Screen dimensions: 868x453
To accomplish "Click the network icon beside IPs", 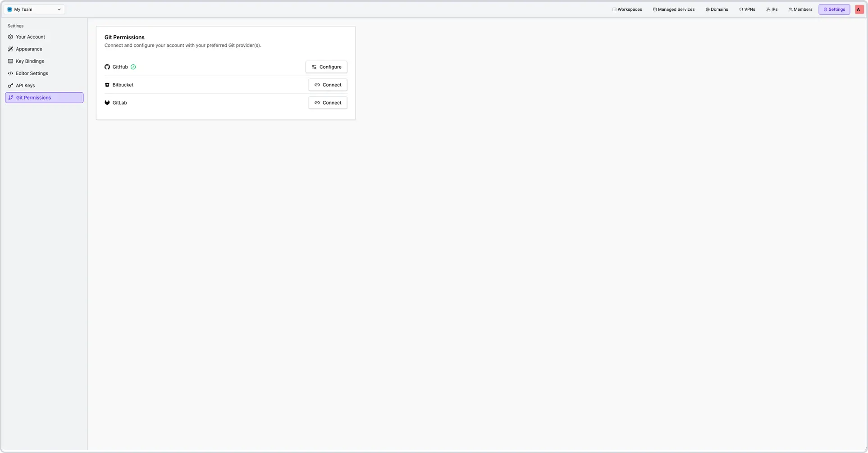I will point(767,9).
